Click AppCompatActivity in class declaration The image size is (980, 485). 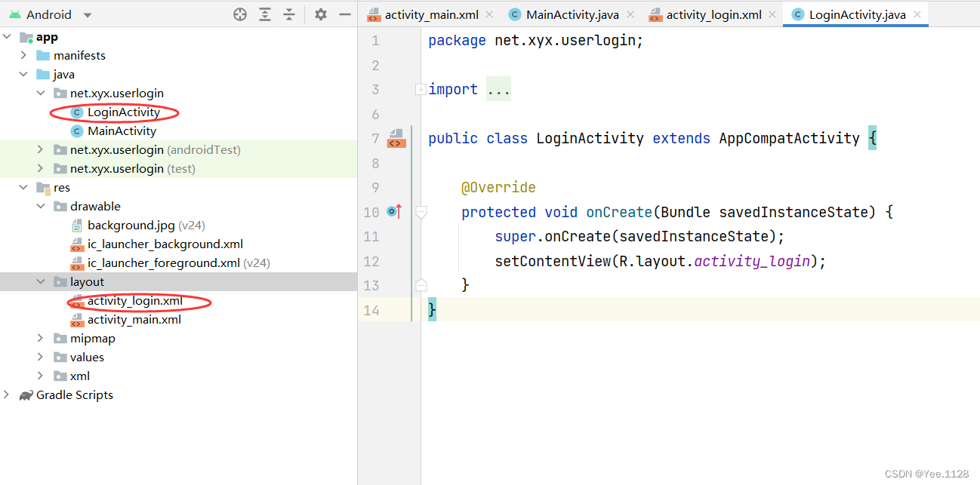pos(790,138)
